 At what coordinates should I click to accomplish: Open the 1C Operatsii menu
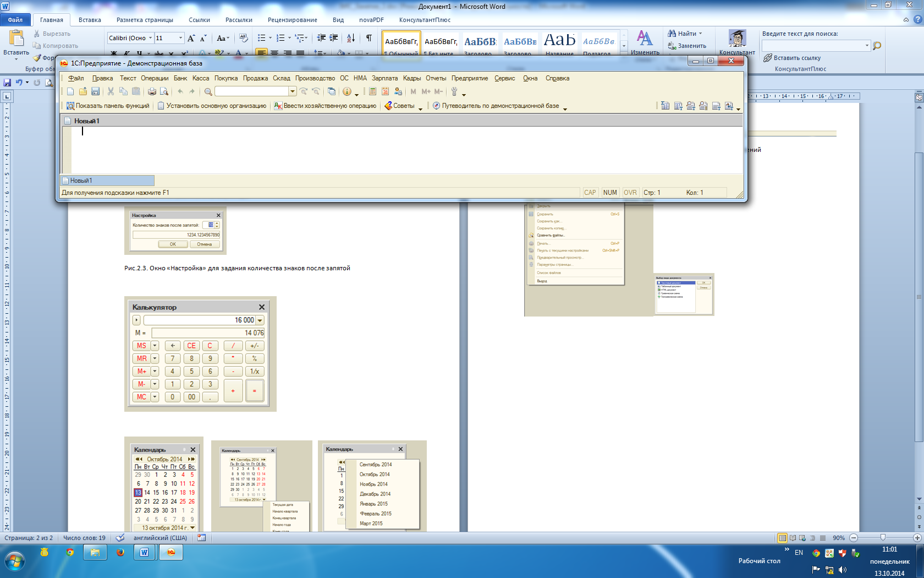[x=155, y=78]
